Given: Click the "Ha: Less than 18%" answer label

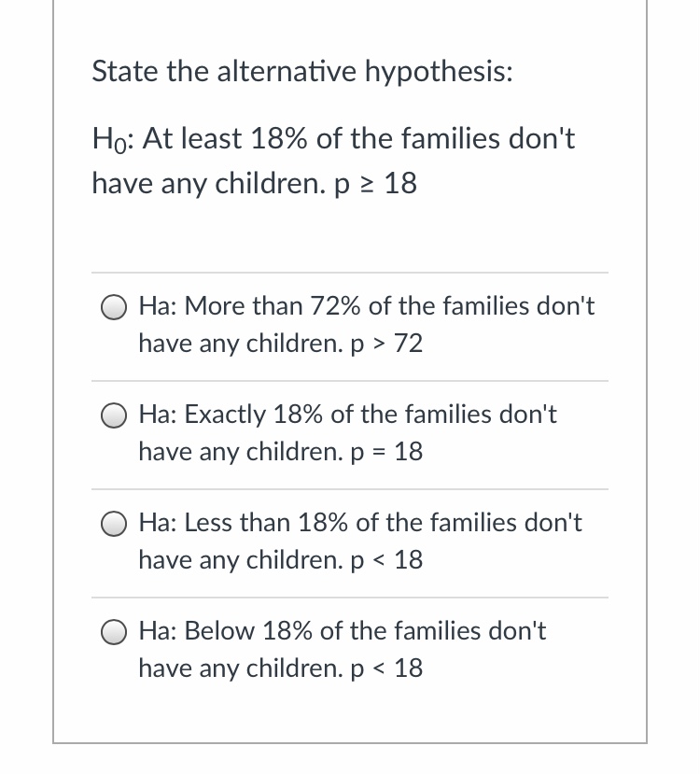Looking at the screenshot, I should point(359,523).
